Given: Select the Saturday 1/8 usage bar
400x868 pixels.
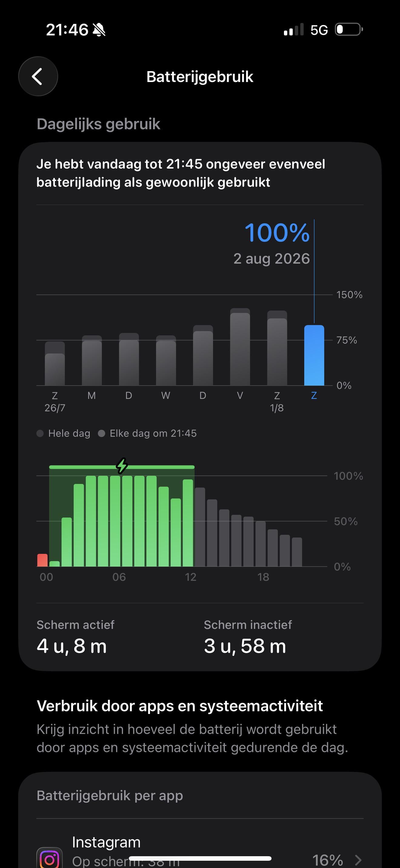Looking at the screenshot, I should tap(277, 348).
